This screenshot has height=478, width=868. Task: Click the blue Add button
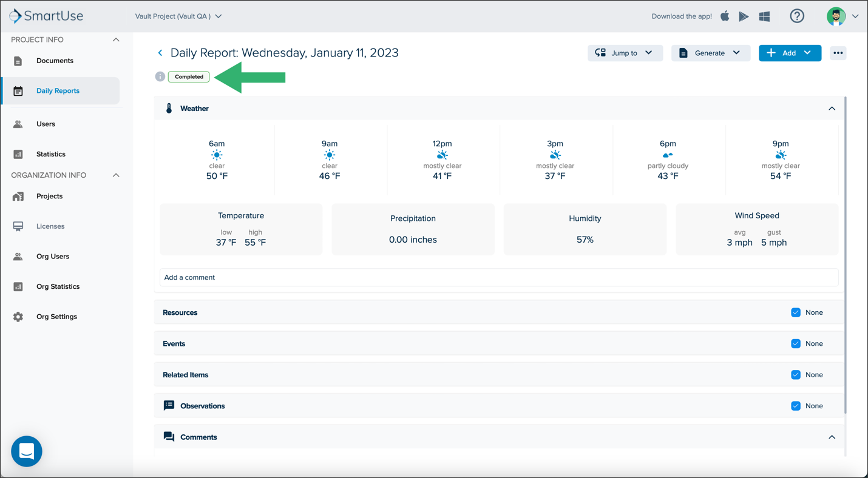[x=790, y=53]
